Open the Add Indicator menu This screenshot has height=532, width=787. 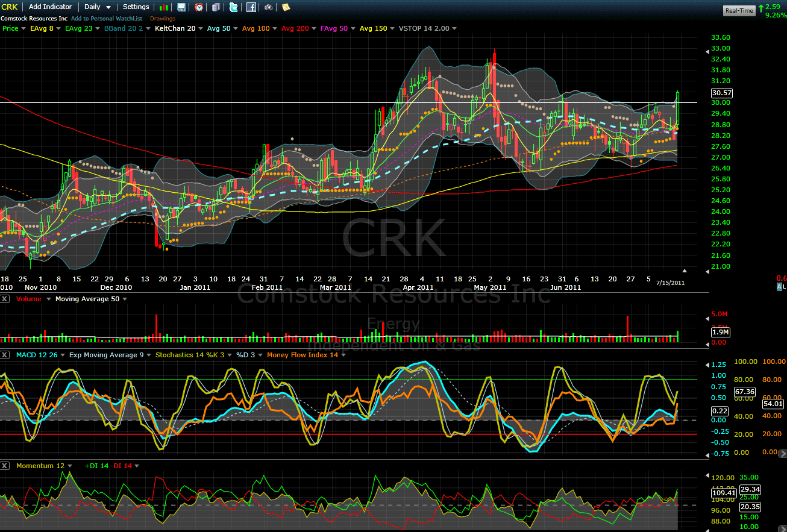(51, 7)
